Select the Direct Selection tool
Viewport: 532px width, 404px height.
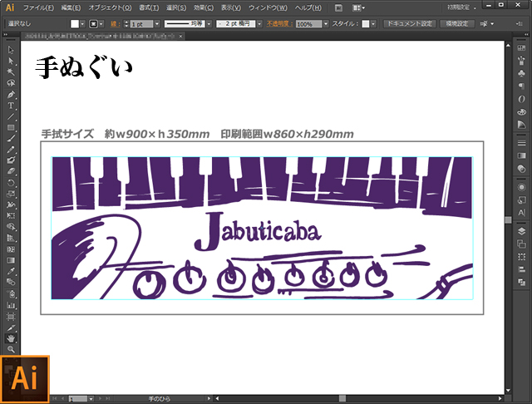pyautogui.click(x=11, y=61)
